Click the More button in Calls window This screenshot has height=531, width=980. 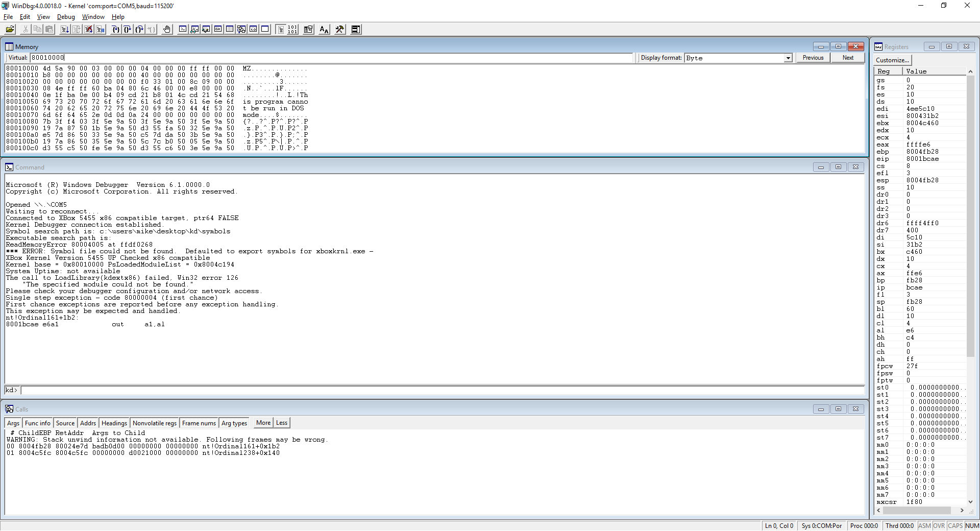[x=263, y=423]
